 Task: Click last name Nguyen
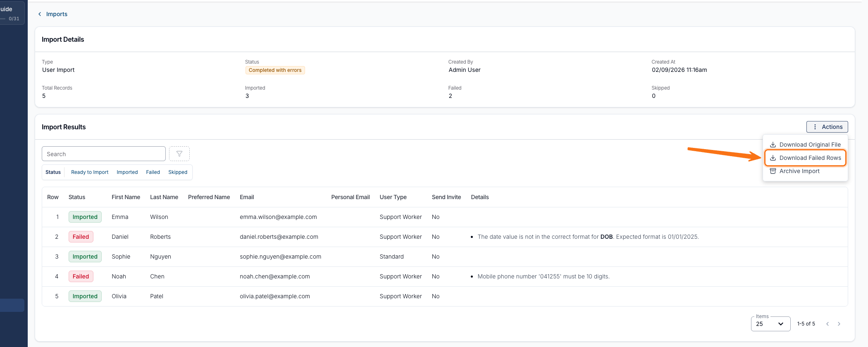160,257
